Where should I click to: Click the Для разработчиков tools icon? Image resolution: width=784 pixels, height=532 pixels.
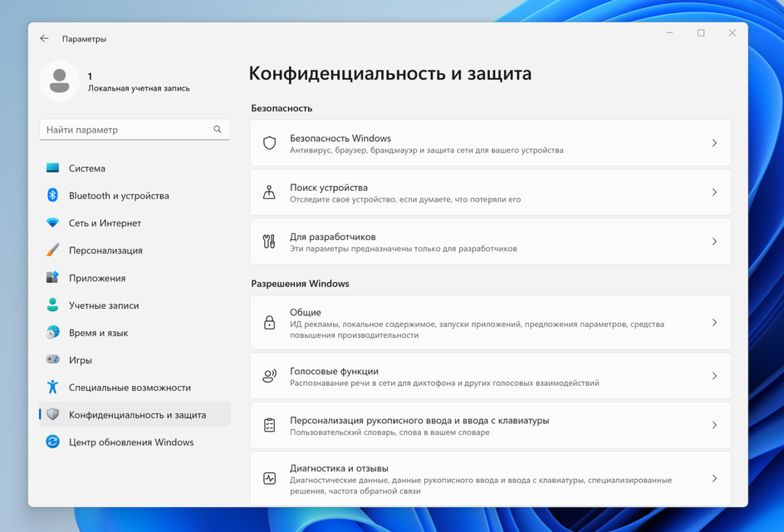(x=269, y=242)
